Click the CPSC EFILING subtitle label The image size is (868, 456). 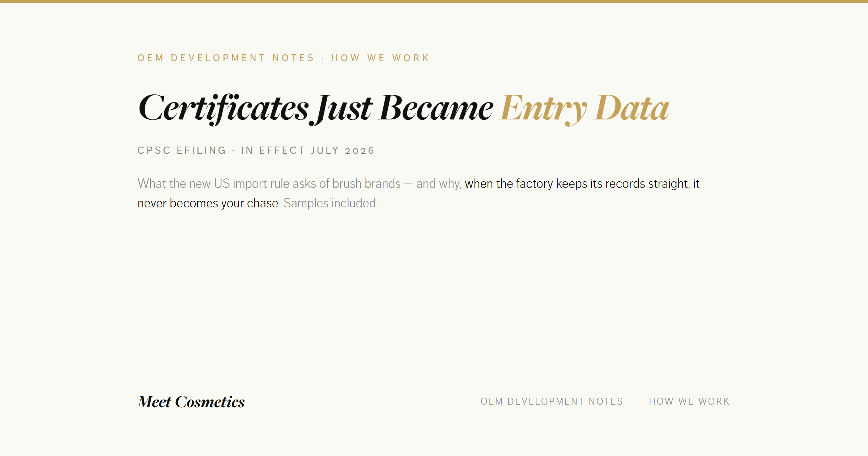(x=182, y=150)
